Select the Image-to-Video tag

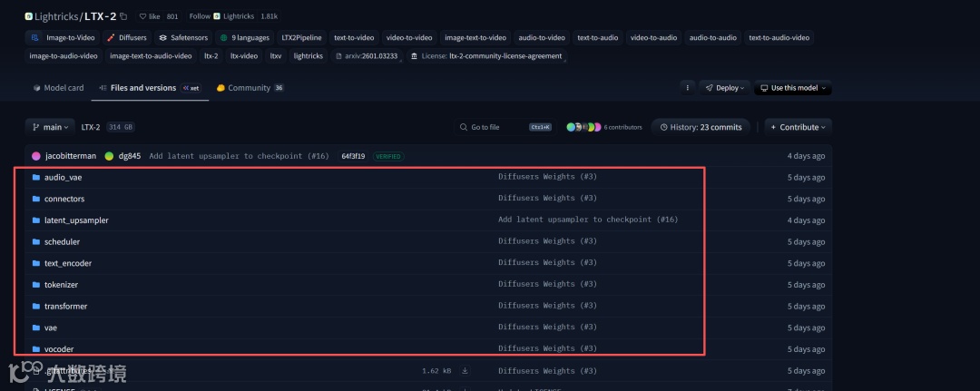tap(62, 37)
